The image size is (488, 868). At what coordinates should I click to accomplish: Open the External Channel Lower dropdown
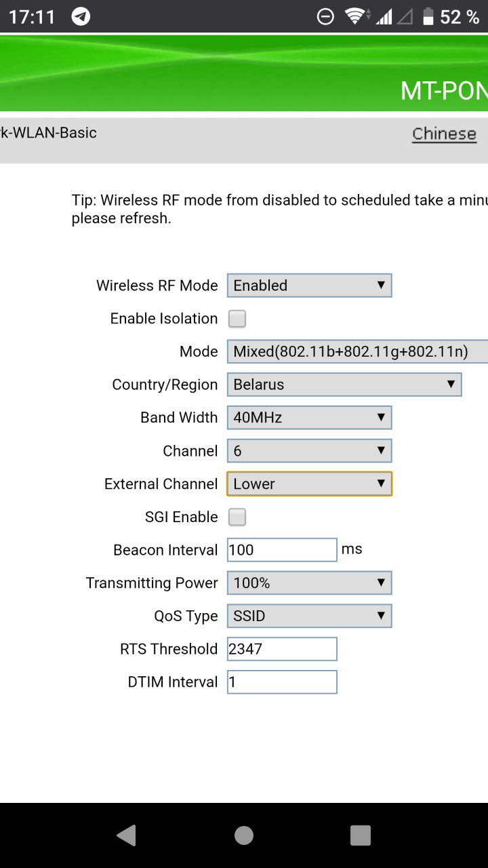click(x=309, y=484)
